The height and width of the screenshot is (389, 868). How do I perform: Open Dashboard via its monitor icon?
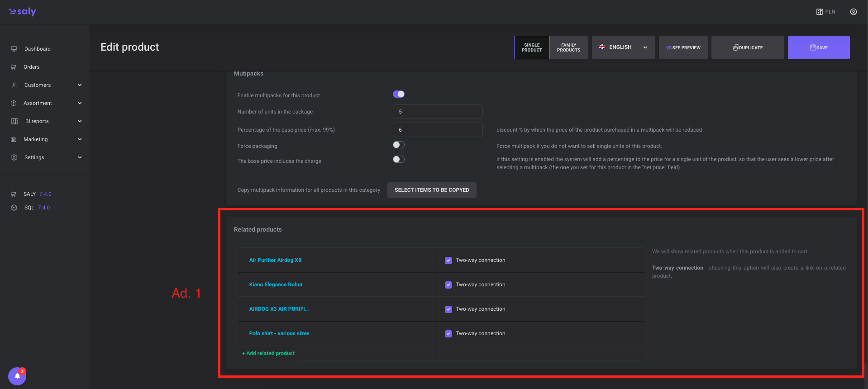coord(14,49)
